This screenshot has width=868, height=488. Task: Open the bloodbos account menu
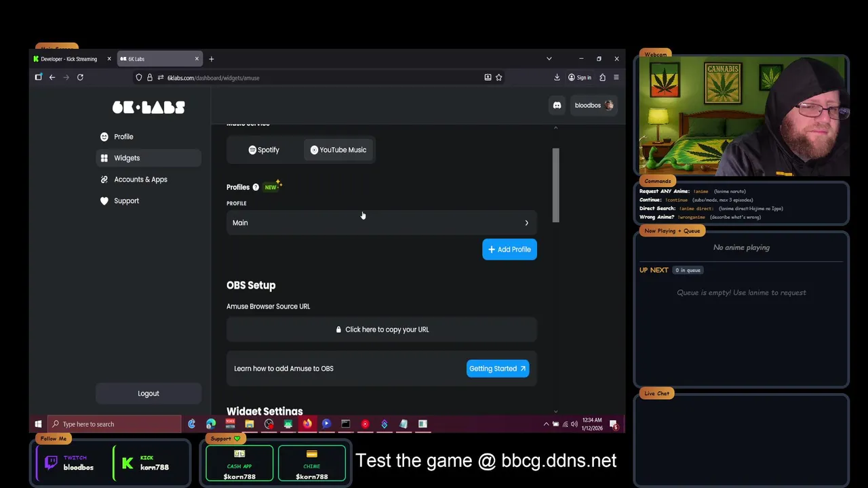593,105
